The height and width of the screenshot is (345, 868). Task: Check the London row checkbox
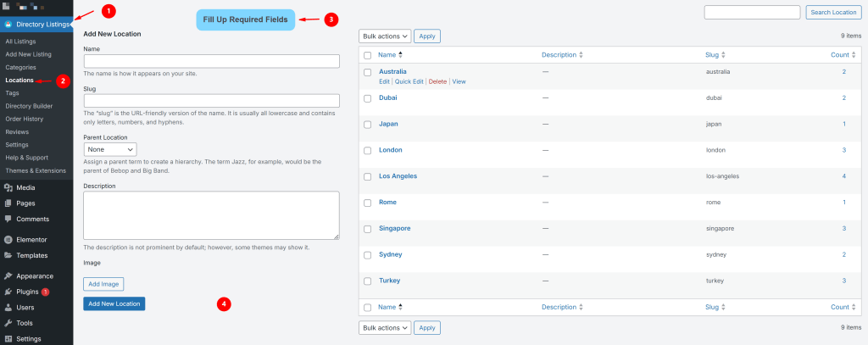click(x=368, y=151)
